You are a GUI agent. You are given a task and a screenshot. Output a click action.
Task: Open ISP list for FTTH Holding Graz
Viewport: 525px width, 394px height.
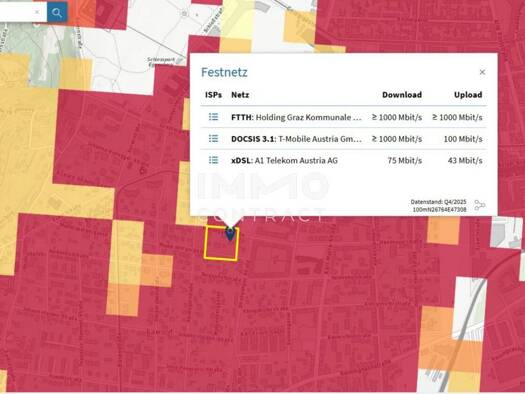pyautogui.click(x=213, y=117)
